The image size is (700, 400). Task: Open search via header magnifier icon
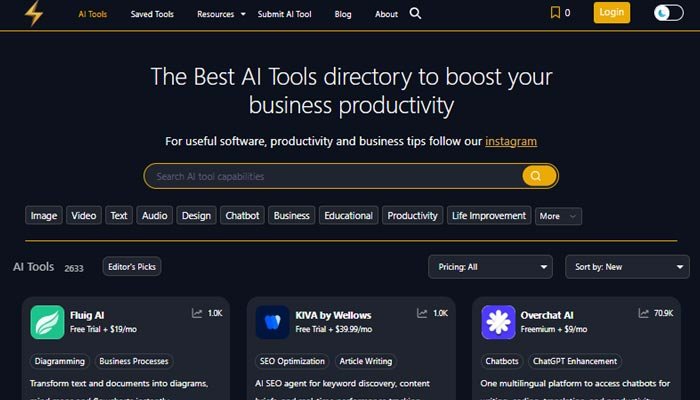[x=415, y=14]
